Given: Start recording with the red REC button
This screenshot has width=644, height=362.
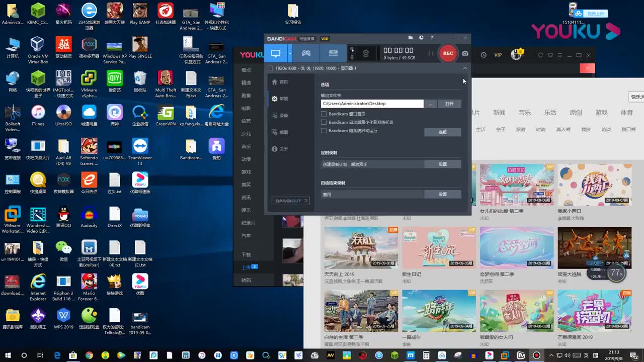Looking at the screenshot, I should click(x=448, y=53).
